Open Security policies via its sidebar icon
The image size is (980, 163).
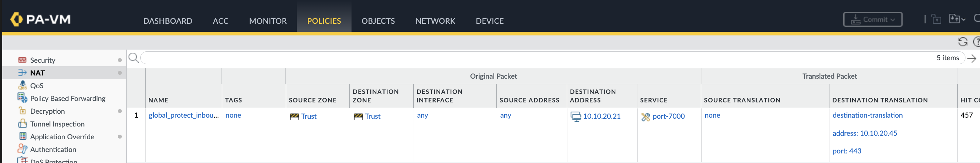tap(22, 60)
